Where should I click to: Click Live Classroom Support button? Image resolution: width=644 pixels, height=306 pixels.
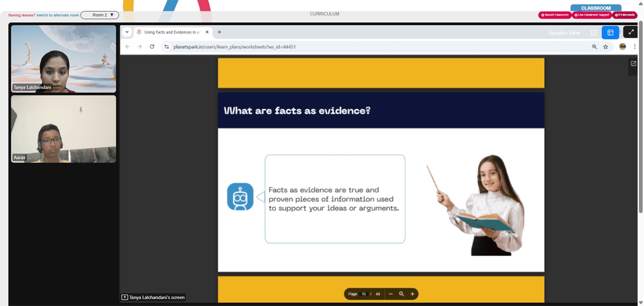[592, 15]
